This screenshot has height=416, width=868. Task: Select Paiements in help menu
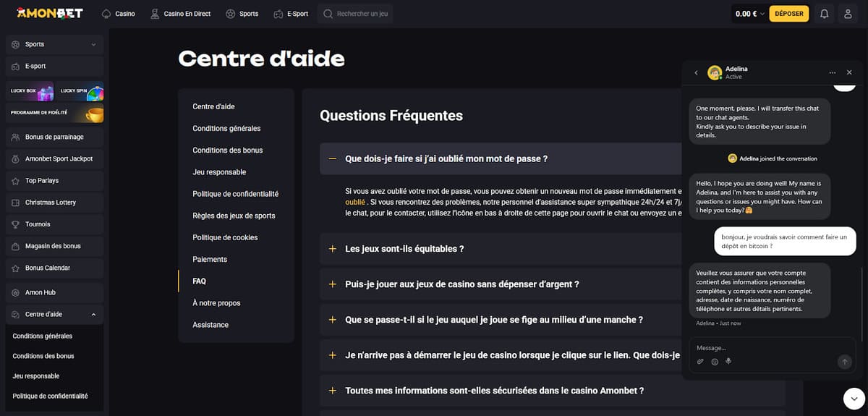[x=210, y=259]
